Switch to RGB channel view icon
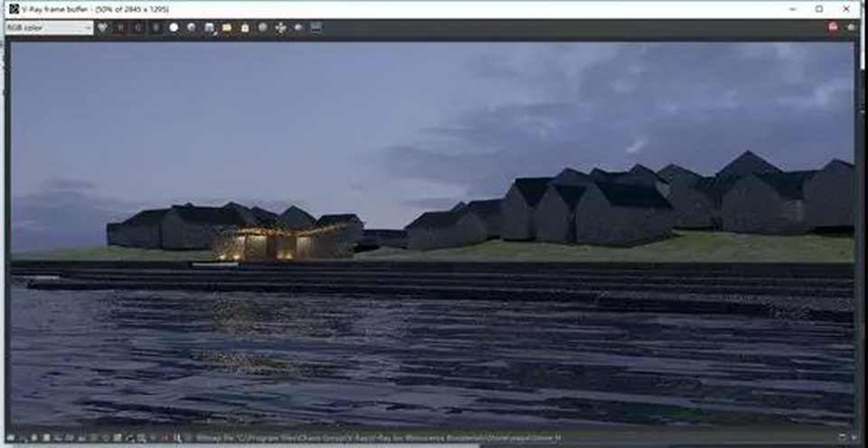This screenshot has width=868, height=448. 102,27
